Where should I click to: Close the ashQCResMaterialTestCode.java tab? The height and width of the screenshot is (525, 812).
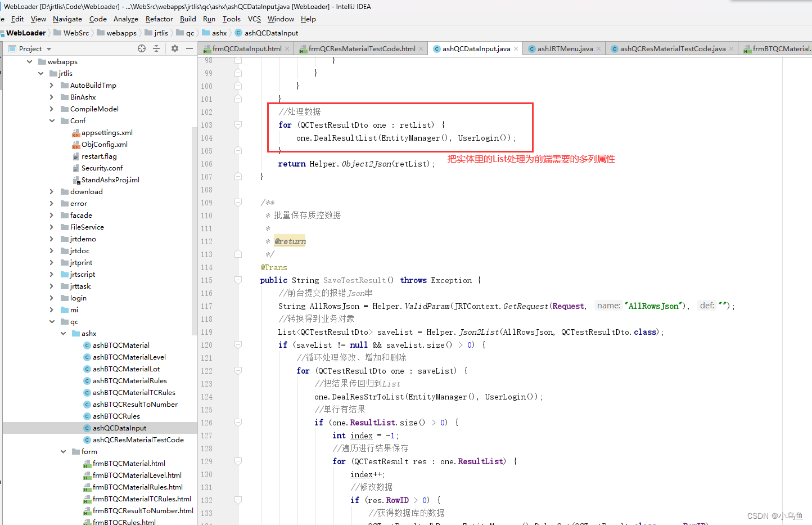[731, 49]
